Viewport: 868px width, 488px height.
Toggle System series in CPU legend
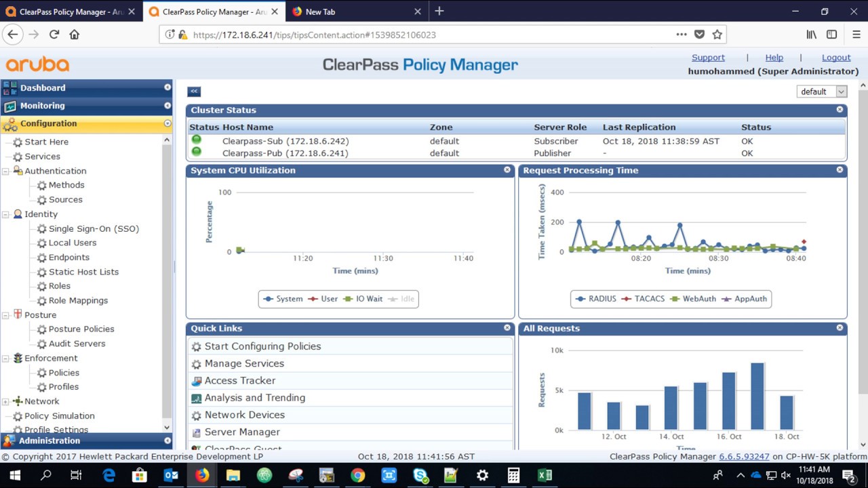pos(283,299)
